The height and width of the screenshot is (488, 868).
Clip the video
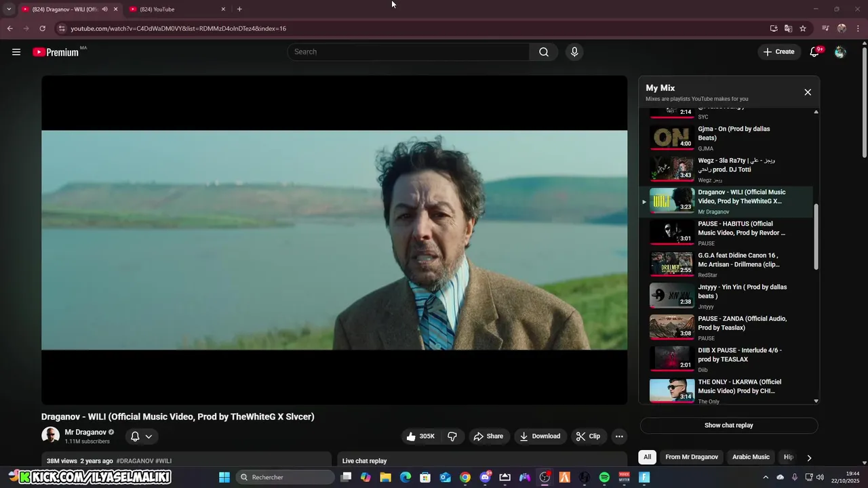click(588, 436)
